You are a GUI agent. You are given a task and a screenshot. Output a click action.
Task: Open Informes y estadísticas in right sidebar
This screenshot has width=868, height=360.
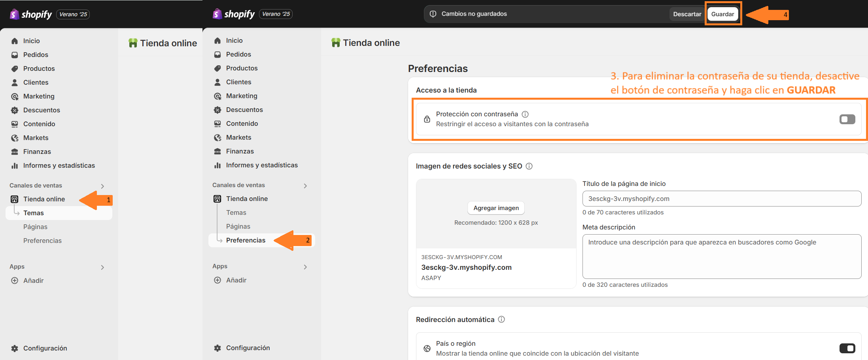point(262,165)
